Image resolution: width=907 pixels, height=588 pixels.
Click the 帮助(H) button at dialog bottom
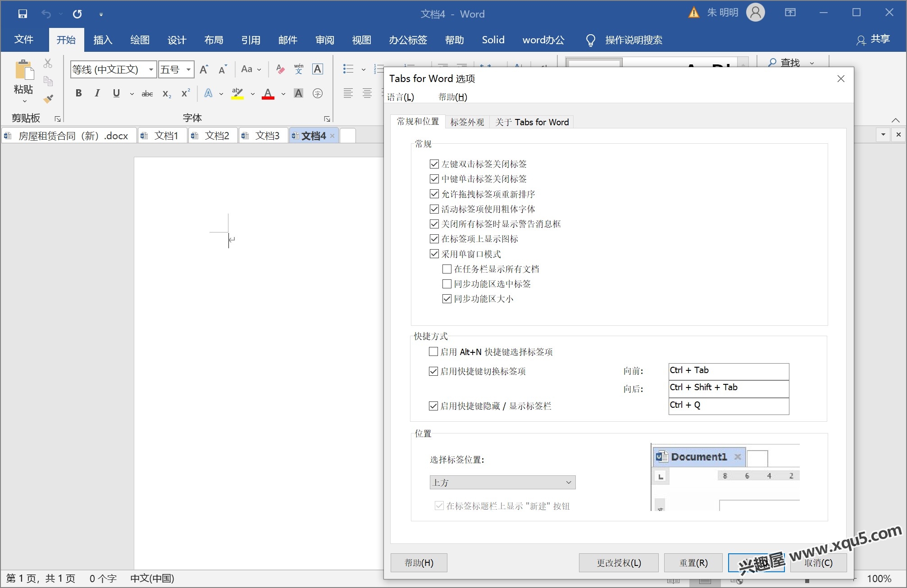(419, 563)
